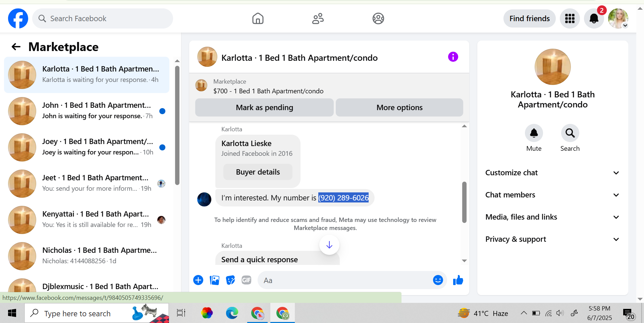Open Task View on the taskbar
This screenshot has height=323, width=644.
pyautogui.click(x=181, y=313)
